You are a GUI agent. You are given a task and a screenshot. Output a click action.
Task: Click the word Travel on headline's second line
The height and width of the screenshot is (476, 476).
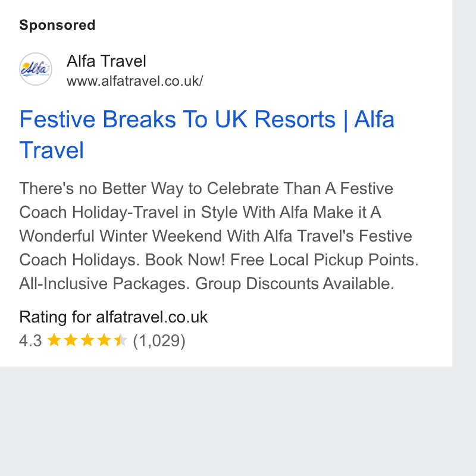(x=51, y=150)
